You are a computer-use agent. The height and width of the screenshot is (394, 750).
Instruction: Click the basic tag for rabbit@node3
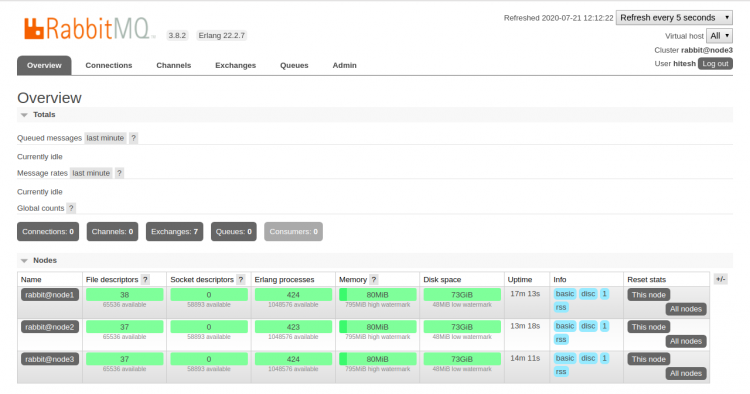coord(565,358)
